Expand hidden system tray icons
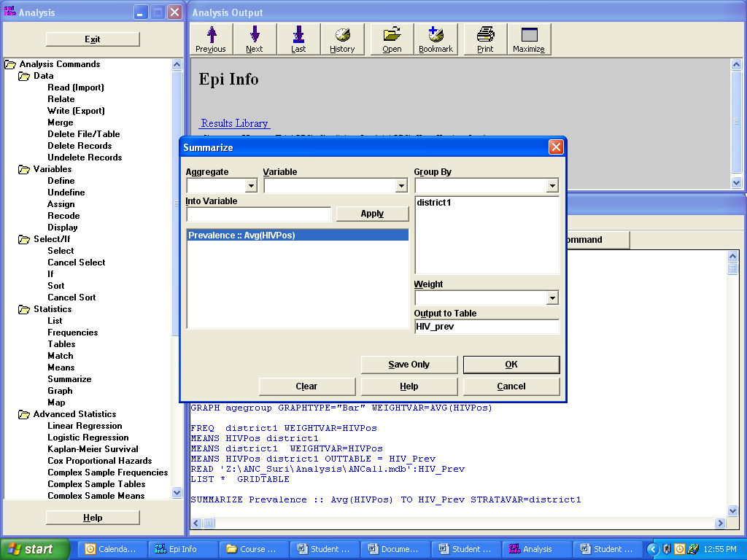The width and height of the screenshot is (747, 560). coord(653,550)
